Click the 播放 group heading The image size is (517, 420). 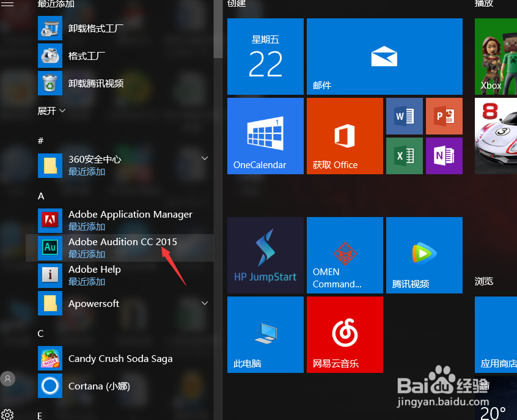[484, 3]
